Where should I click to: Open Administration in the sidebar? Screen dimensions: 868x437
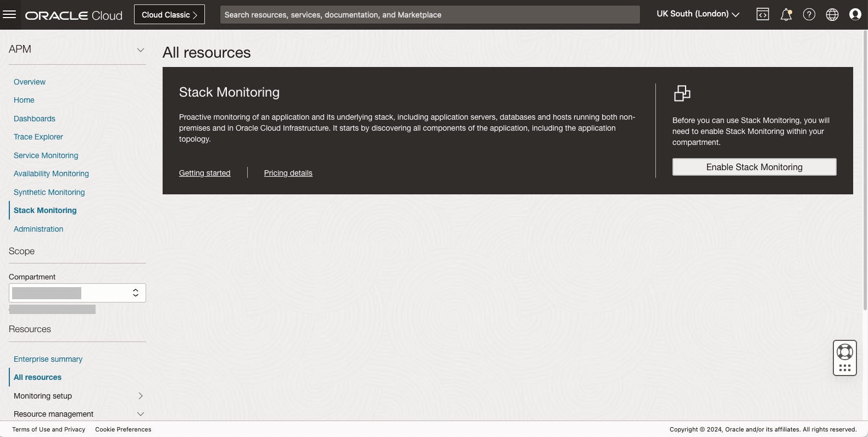click(x=38, y=229)
